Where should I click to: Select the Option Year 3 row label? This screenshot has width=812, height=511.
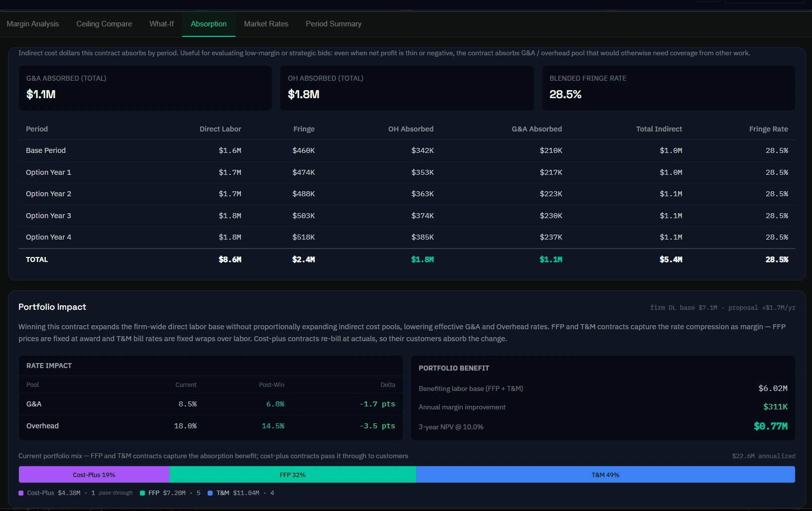pyautogui.click(x=48, y=216)
